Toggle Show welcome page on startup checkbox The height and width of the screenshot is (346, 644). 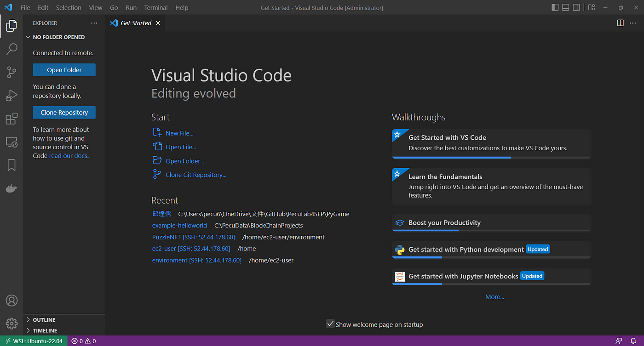(x=330, y=324)
